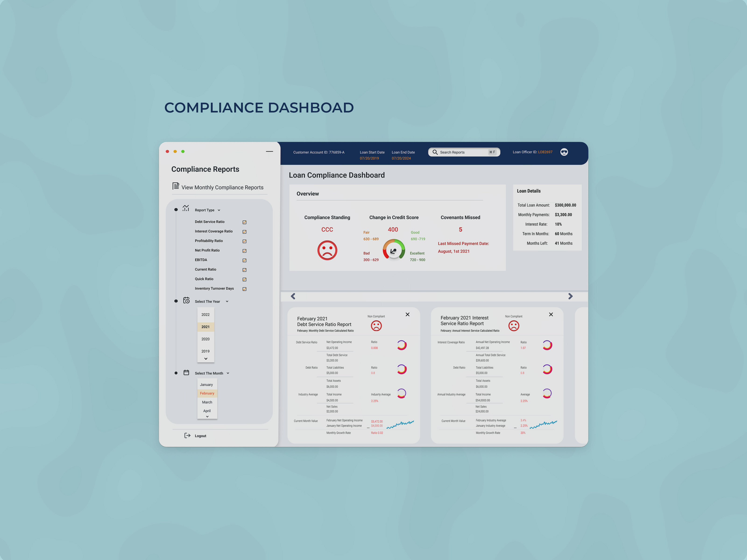Image resolution: width=747 pixels, height=560 pixels.
Task: Click the Select The Month calendar icon
Action: (186, 372)
